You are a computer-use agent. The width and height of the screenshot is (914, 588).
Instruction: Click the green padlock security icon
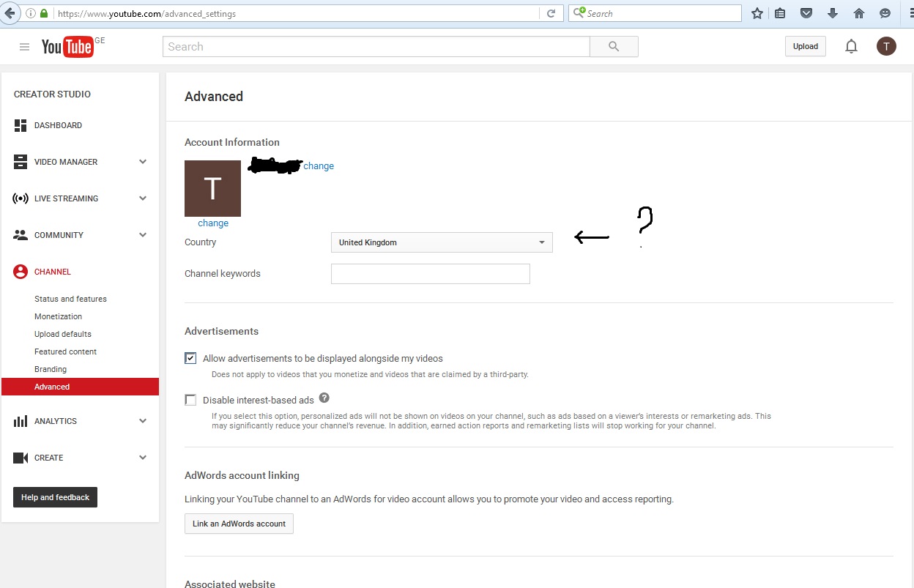(44, 13)
